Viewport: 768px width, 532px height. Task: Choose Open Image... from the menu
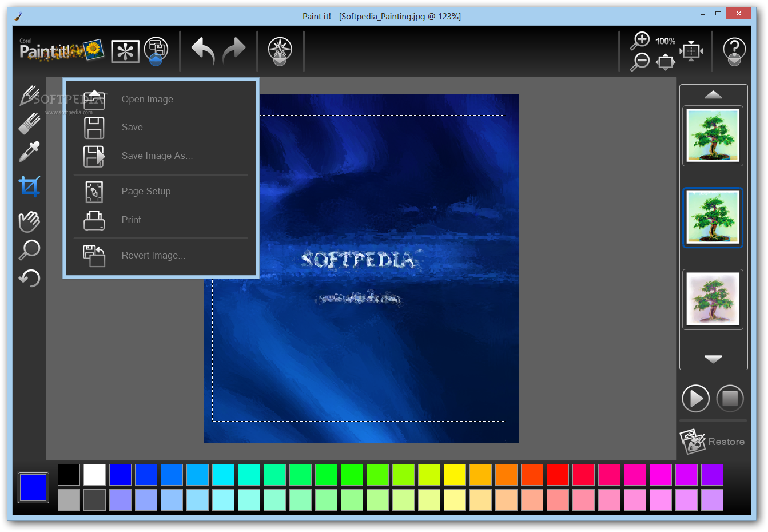point(151,99)
